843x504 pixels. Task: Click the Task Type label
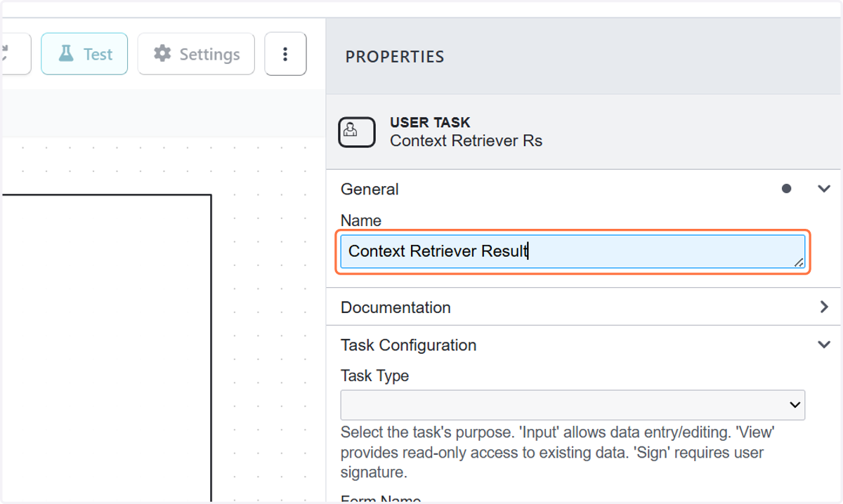coord(374,376)
